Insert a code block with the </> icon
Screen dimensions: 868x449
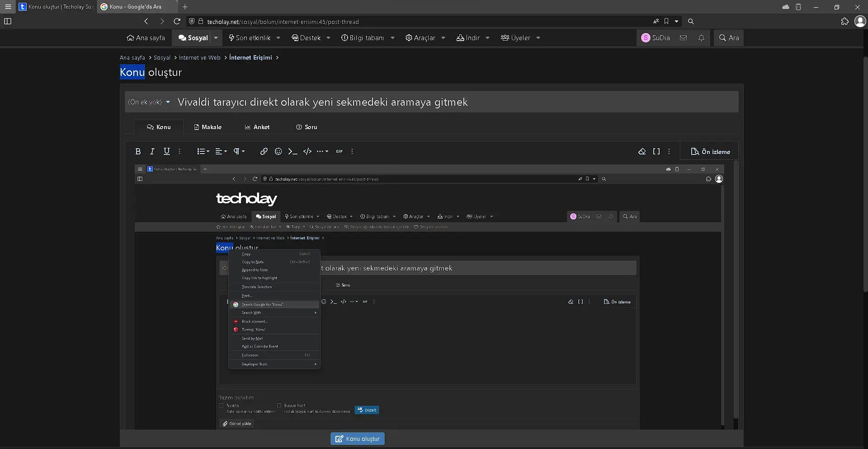pos(307,151)
